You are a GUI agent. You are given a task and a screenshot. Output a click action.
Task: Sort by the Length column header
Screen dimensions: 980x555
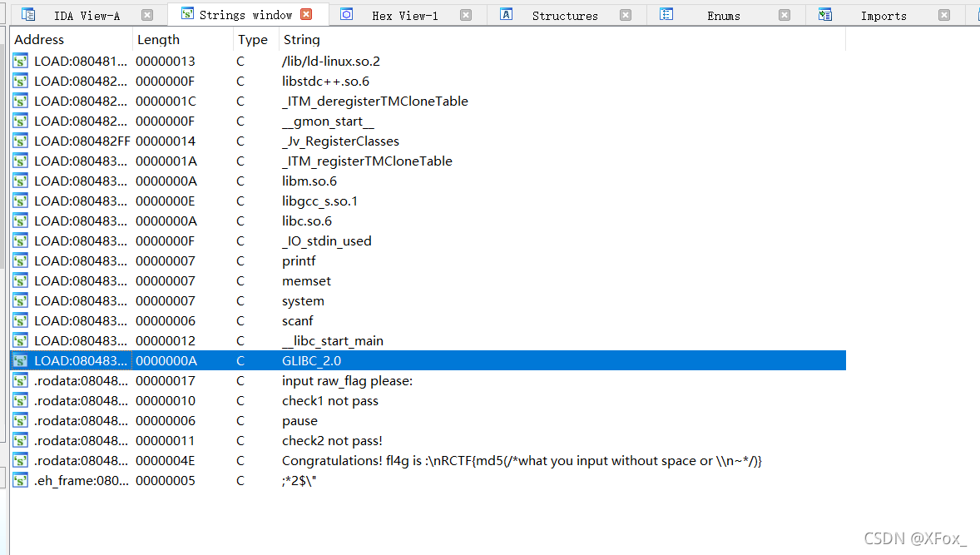[183, 39]
